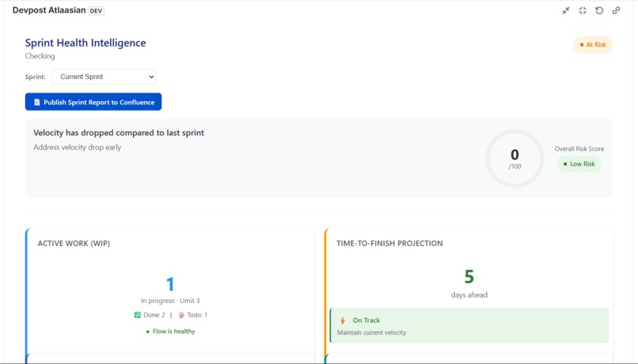Click the At Risk status badge

tap(593, 45)
